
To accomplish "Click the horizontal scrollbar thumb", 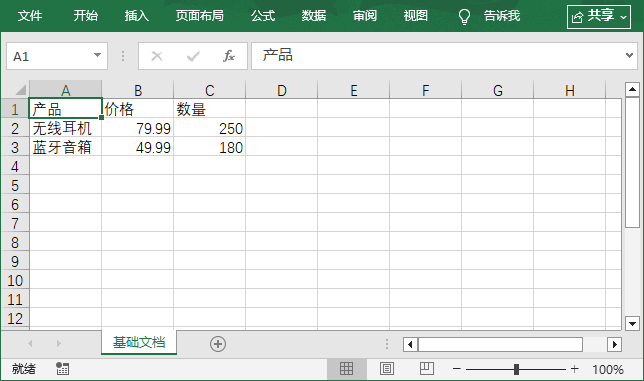I will point(500,344).
